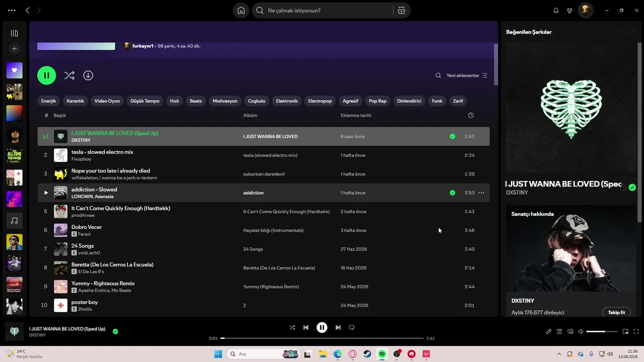Open the notifications bell
Image resolution: width=644 pixels, height=362 pixels.
pyautogui.click(x=556, y=11)
